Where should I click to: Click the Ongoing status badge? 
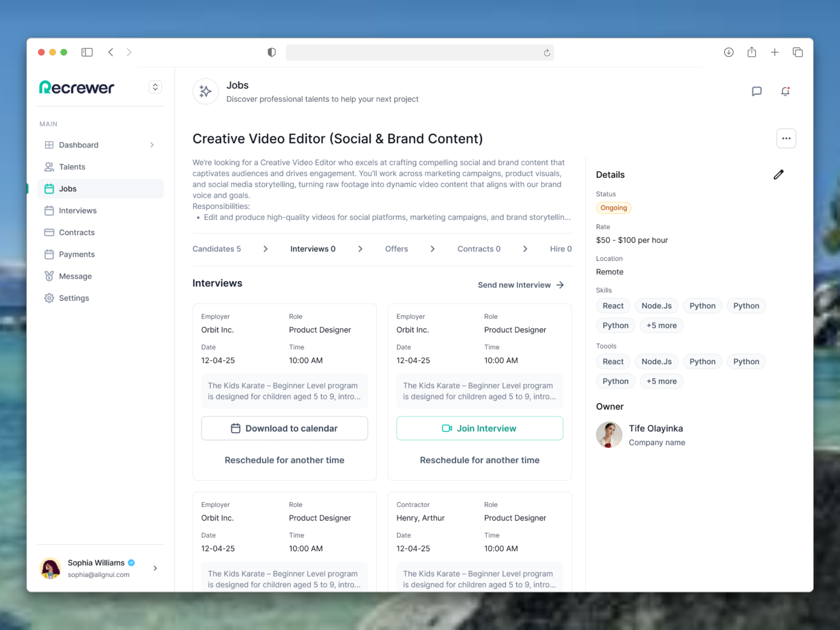click(613, 207)
